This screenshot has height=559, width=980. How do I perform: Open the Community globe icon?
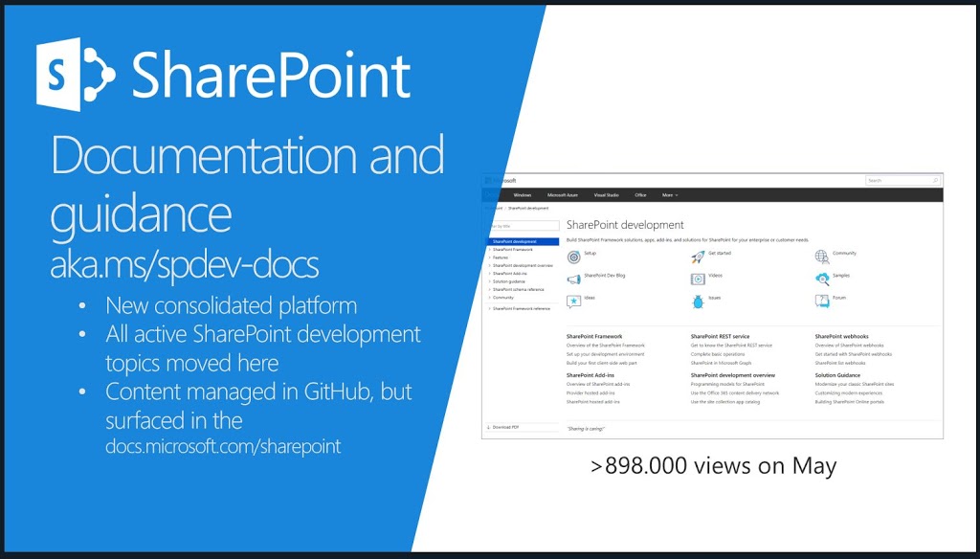822,257
